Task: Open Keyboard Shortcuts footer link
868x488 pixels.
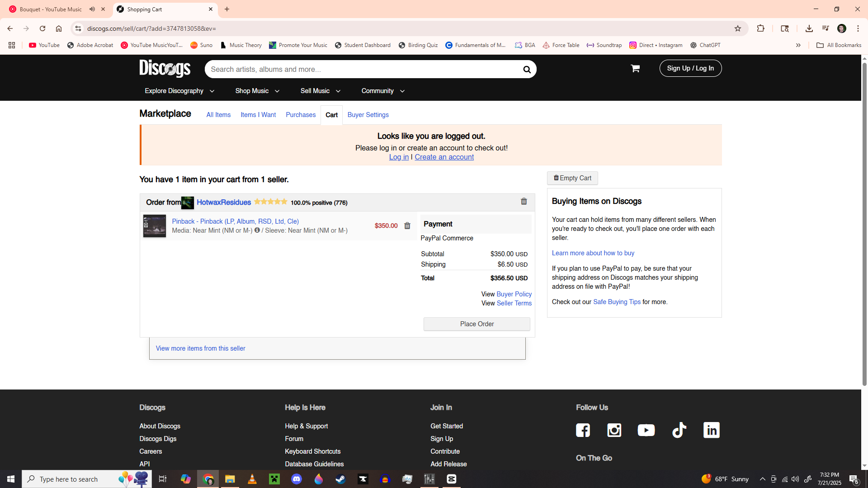Action: coord(312,451)
